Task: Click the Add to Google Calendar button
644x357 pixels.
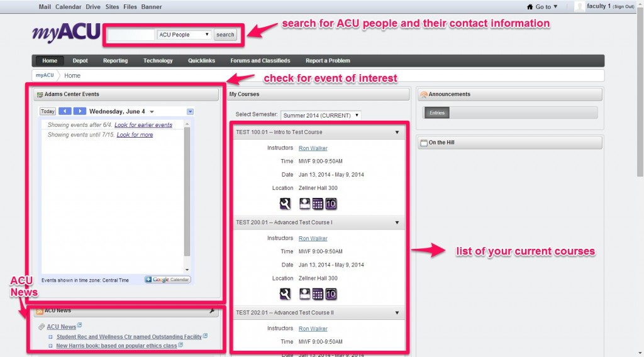Action: tap(167, 280)
